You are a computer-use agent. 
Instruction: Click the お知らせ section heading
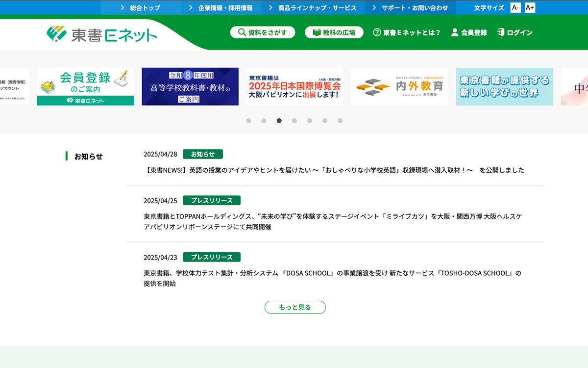tap(89, 157)
